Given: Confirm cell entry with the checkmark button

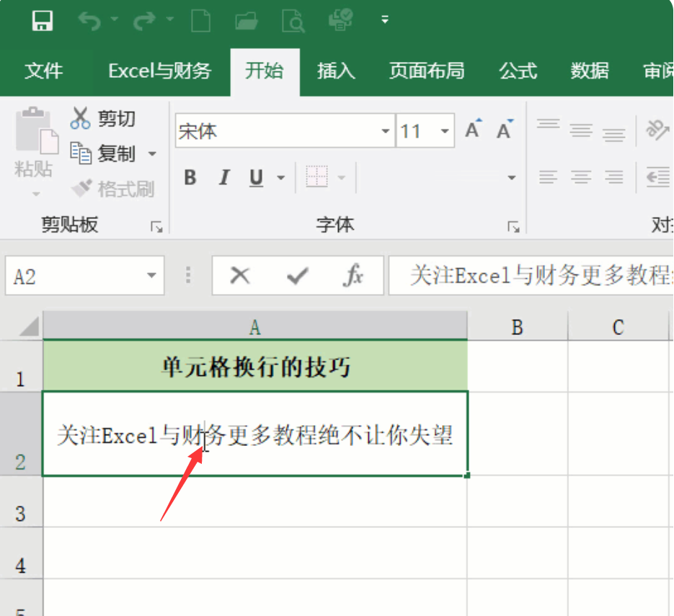Looking at the screenshot, I should pyautogui.click(x=298, y=275).
